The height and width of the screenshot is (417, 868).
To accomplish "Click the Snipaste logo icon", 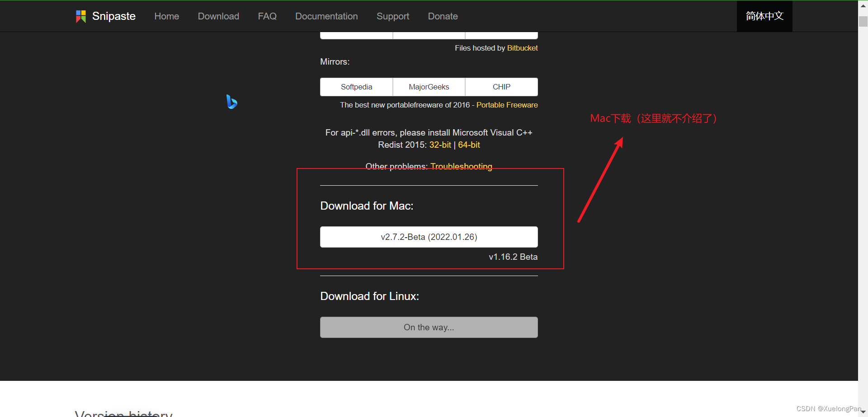I will (x=81, y=16).
